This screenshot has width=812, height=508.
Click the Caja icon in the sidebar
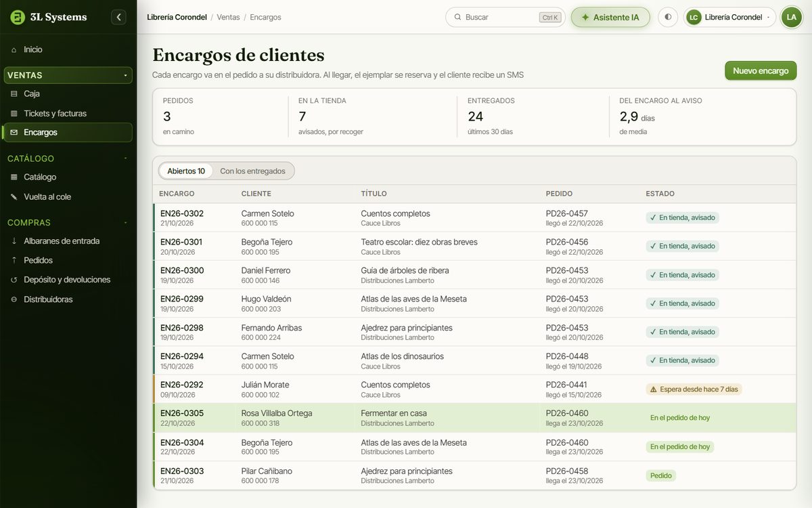[14, 93]
